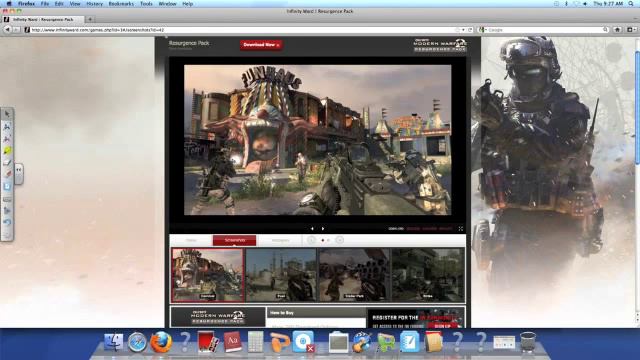Open the Edit menu
640x360 pixels.
click(59, 4)
